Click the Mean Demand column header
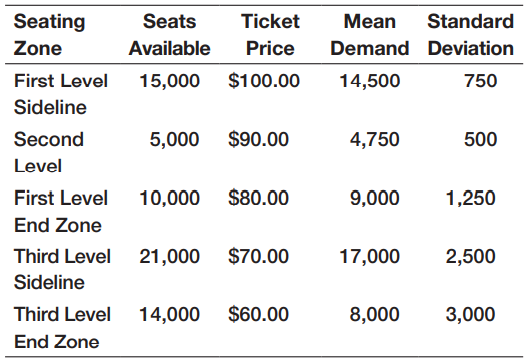 point(369,35)
